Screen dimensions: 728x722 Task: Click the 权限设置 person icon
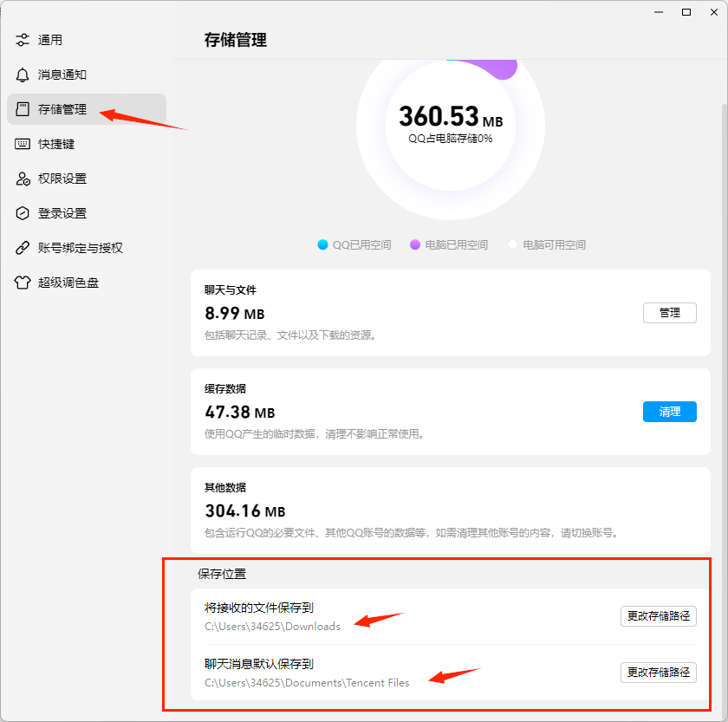(x=23, y=179)
